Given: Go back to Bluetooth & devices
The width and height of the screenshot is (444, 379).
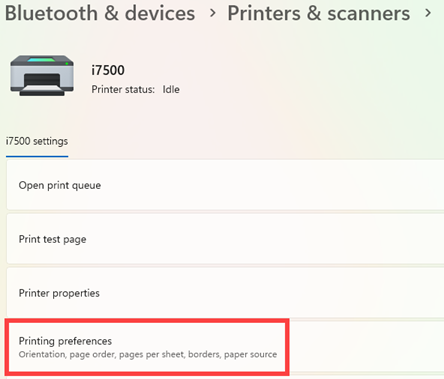Looking at the screenshot, I should pos(100,13).
